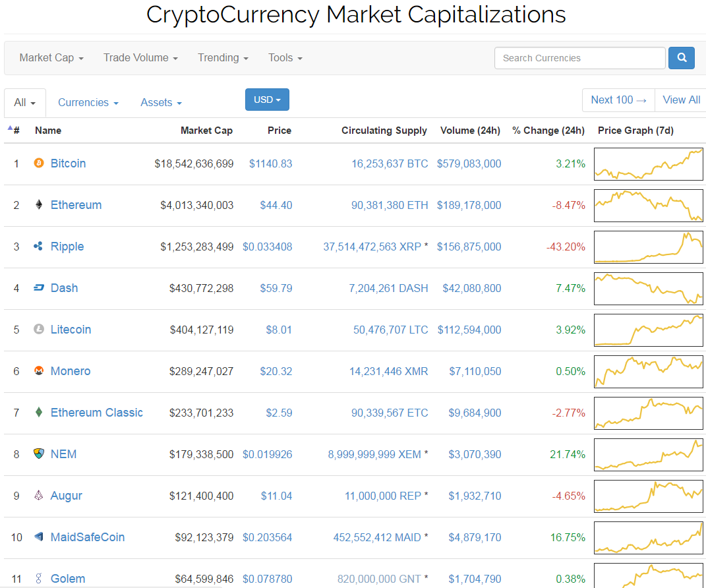This screenshot has width=706, height=588.
Task: Open the Currencies filter dropdown
Action: 88,103
